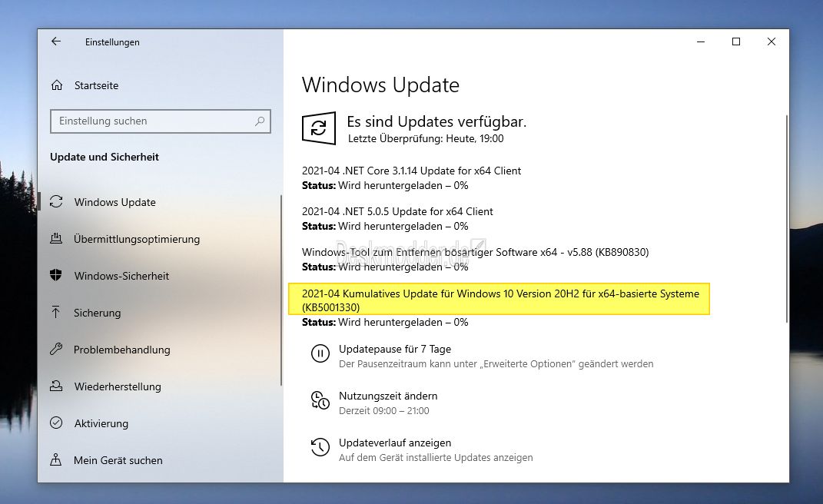Viewport: 823px width, 504px height.
Task: Click the .NET 5.0.5 Update entry
Action: 397,211
